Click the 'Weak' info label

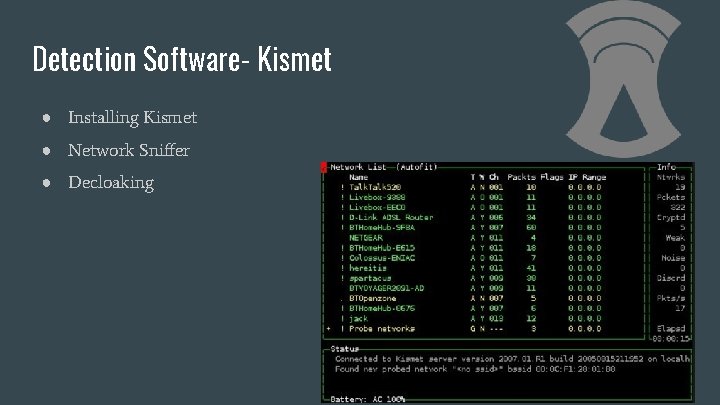pyautogui.click(x=675, y=238)
